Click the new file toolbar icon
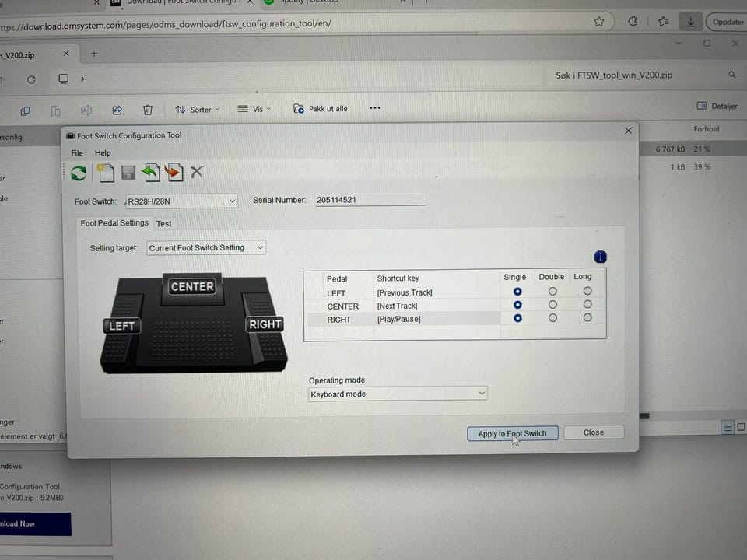The width and height of the screenshot is (747, 560). click(105, 173)
